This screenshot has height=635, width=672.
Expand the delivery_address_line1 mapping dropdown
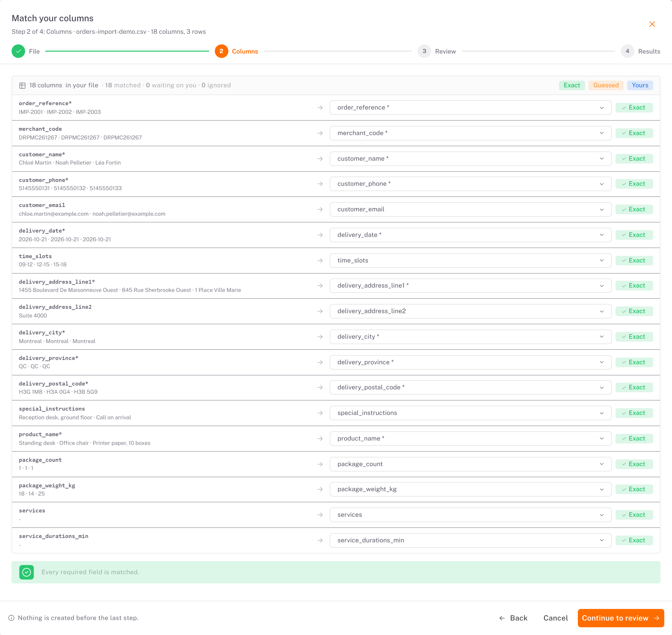[470, 286]
